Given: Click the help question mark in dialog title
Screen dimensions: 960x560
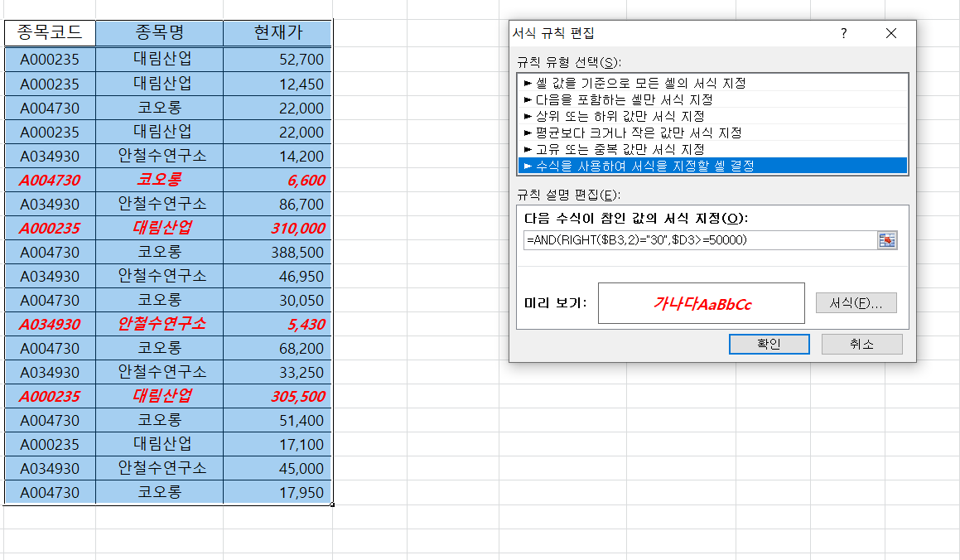Looking at the screenshot, I should (844, 34).
